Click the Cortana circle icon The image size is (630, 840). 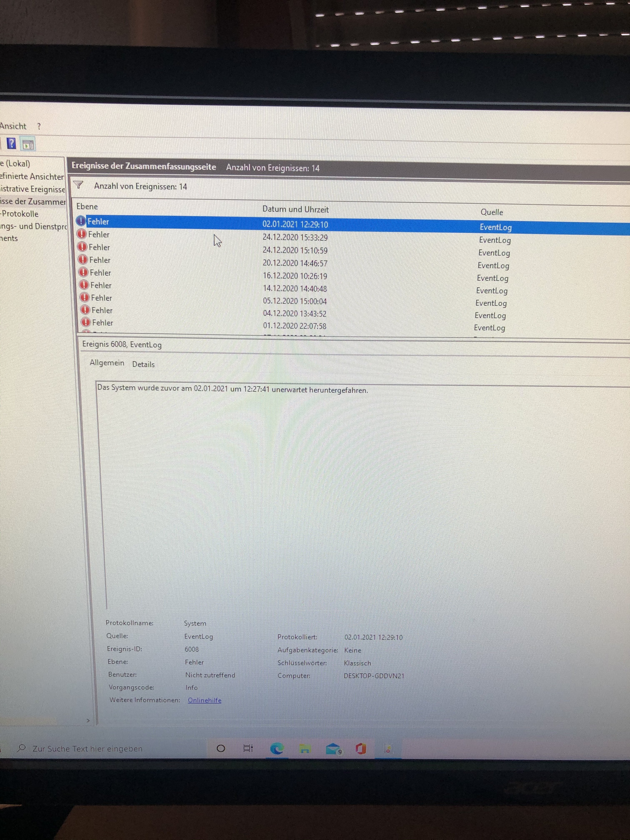point(221,748)
